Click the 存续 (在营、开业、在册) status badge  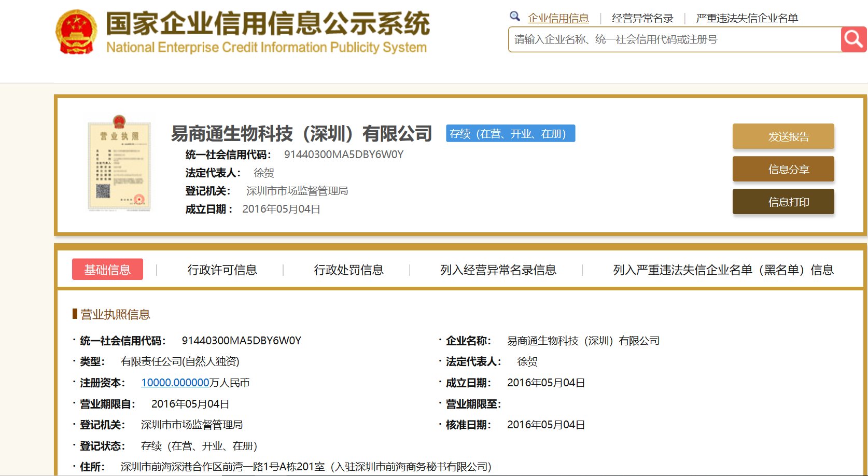click(x=511, y=133)
